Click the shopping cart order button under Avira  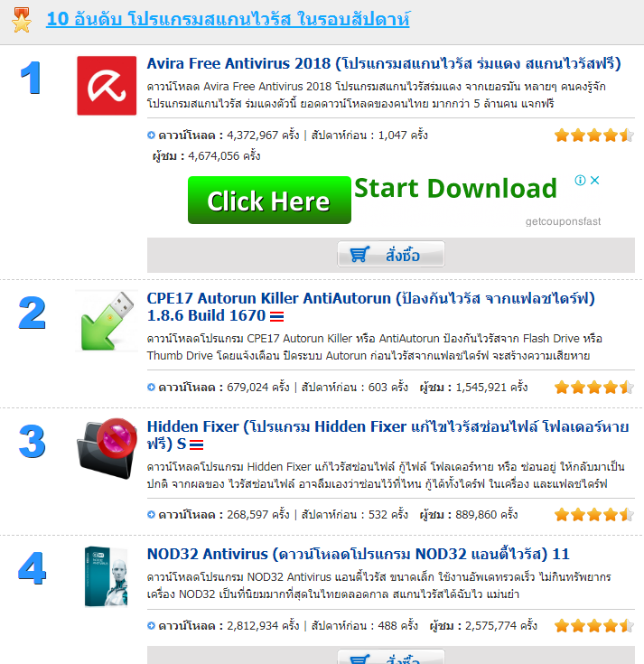click(391, 254)
